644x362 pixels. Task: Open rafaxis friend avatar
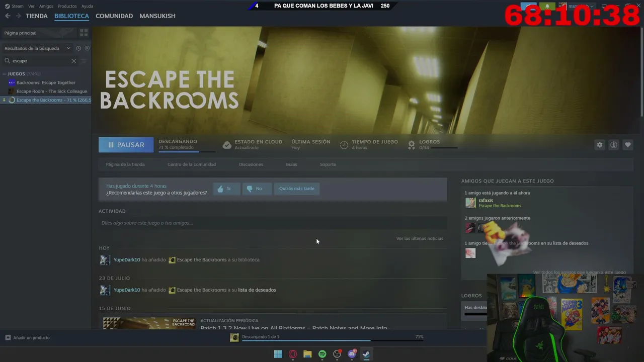(x=470, y=203)
